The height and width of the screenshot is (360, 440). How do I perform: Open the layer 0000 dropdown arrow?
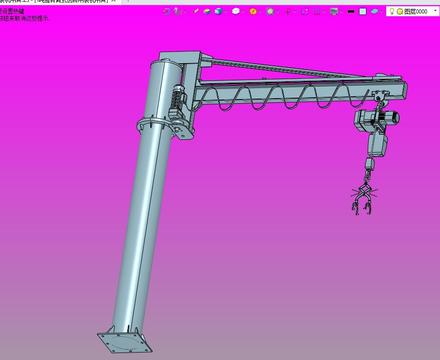[x=435, y=11]
